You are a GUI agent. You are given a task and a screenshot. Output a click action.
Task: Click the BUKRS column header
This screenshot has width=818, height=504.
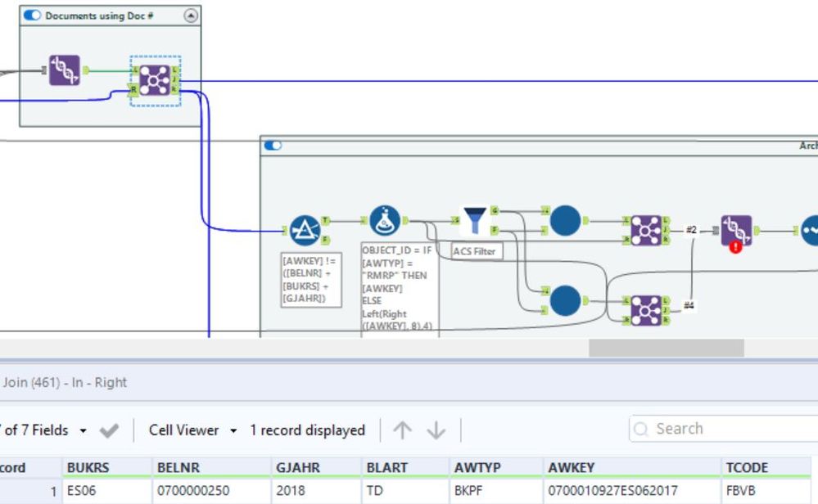[x=107, y=467]
